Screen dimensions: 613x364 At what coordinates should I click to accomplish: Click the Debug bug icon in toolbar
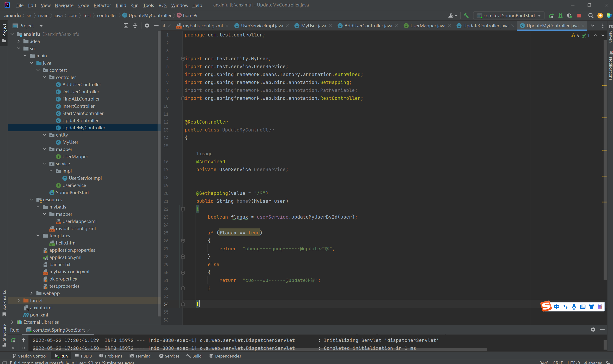coord(560,16)
